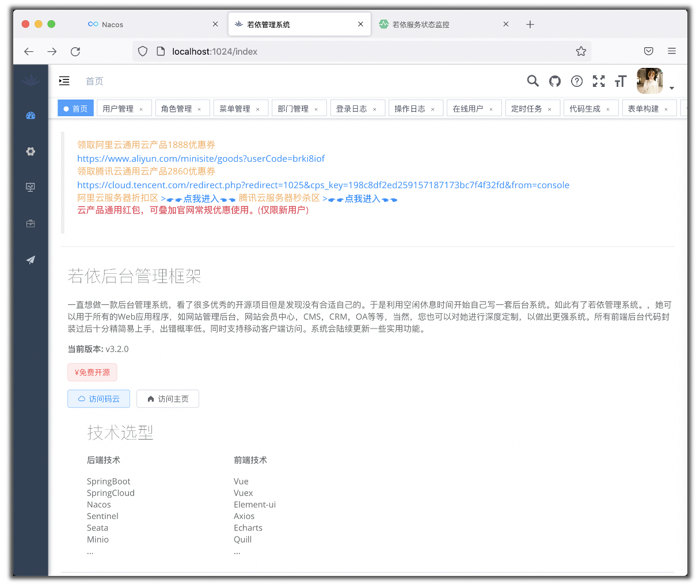The height and width of the screenshot is (588, 700).
Task: Click SpringCloud in backend tech list
Action: (x=111, y=493)
